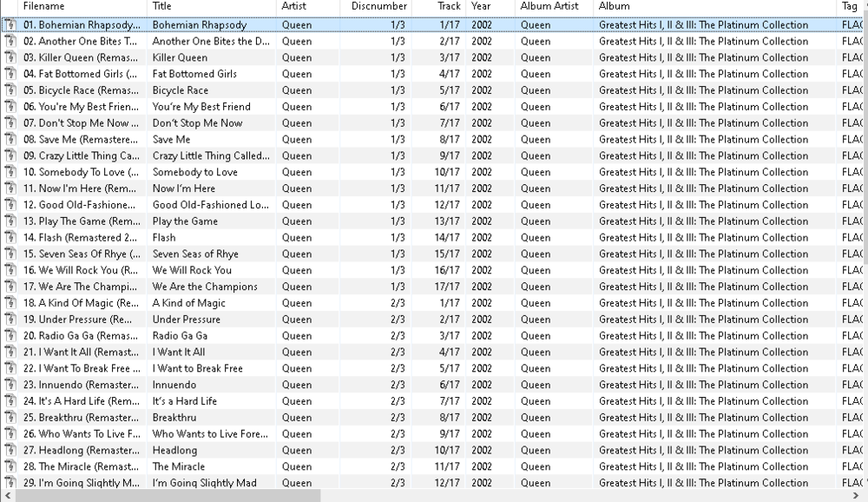
Task: Click title cell We Are the Champions
Action: pyautogui.click(x=205, y=287)
